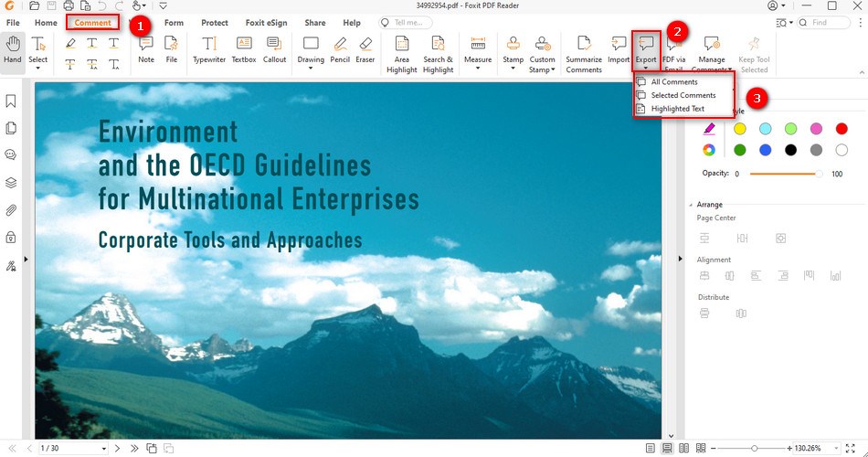Choose Highlighted Text from Export menu
The image size is (868, 457).
click(x=677, y=109)
